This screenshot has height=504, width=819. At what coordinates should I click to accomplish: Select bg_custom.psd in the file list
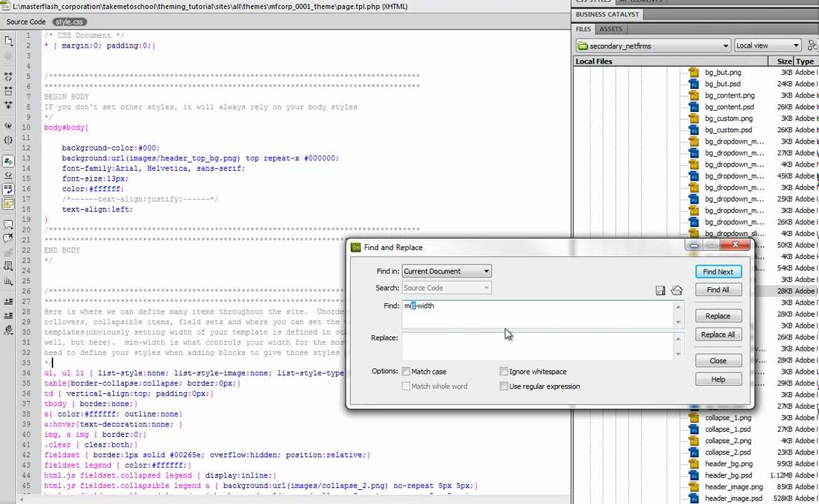[x=728, y=129]
